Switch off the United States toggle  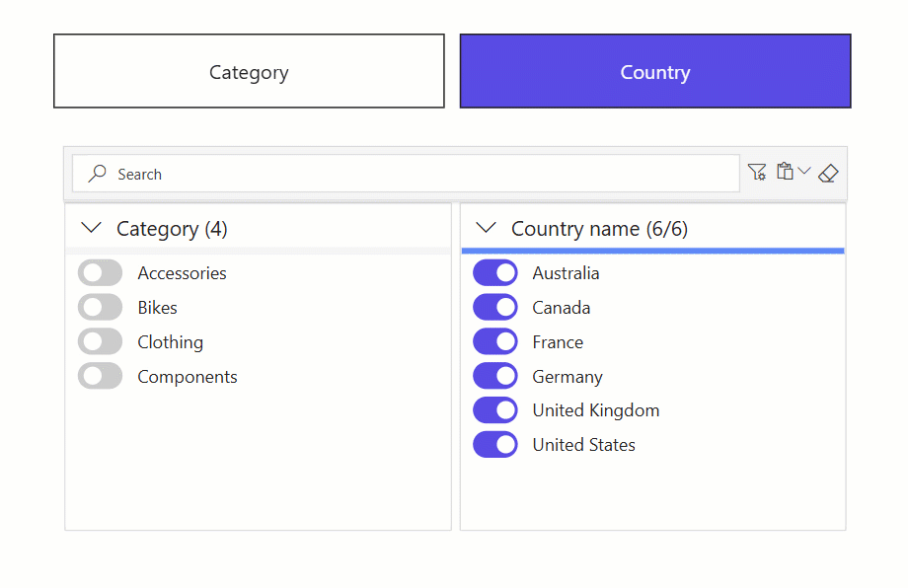495,445
